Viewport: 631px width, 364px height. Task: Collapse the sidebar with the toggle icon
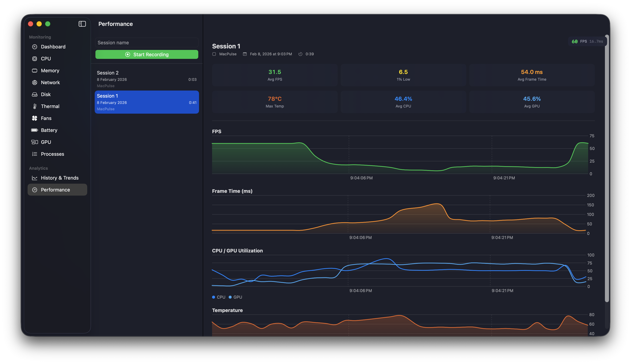point(82,24)
